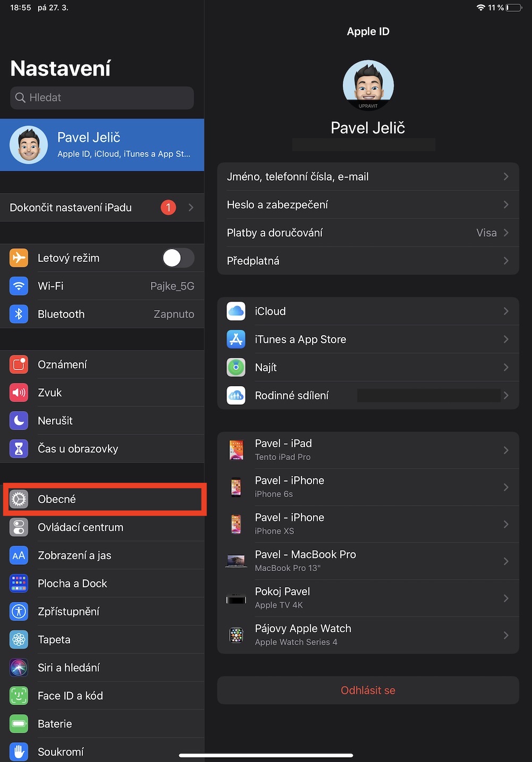Tap the Pájovy Apple Watch device icon
Screen dimensions: 532x762
pos(236,635)
